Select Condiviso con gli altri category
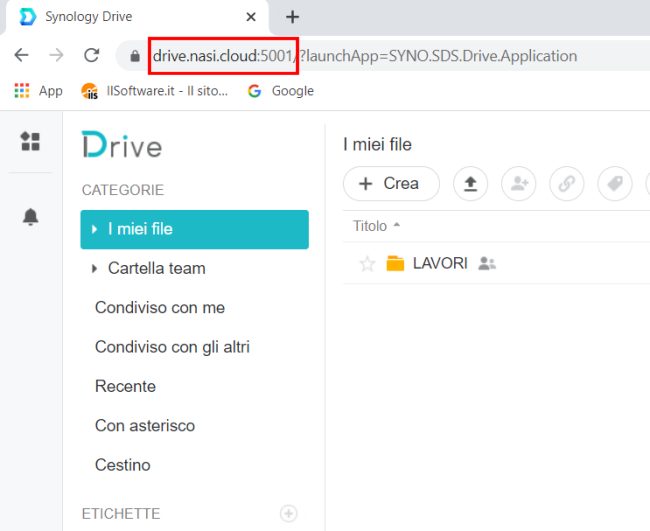This screenshot has width=650, height=531. pos(172,347)
